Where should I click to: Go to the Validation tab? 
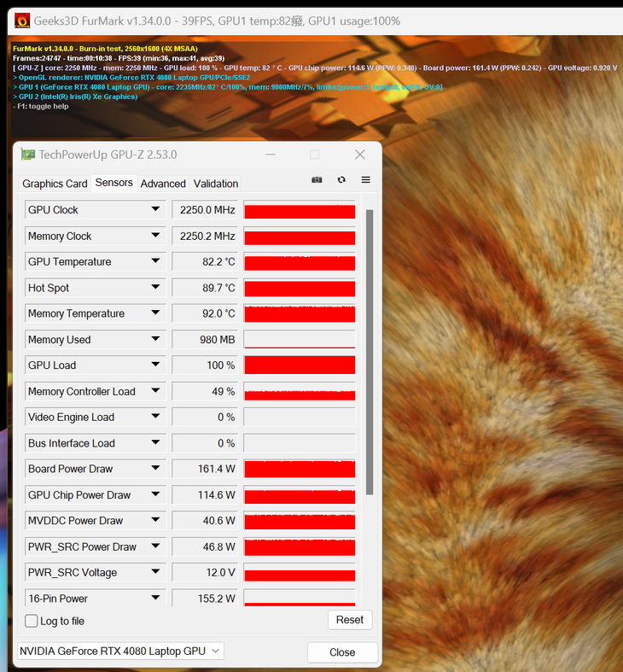[x=216, y=184]
